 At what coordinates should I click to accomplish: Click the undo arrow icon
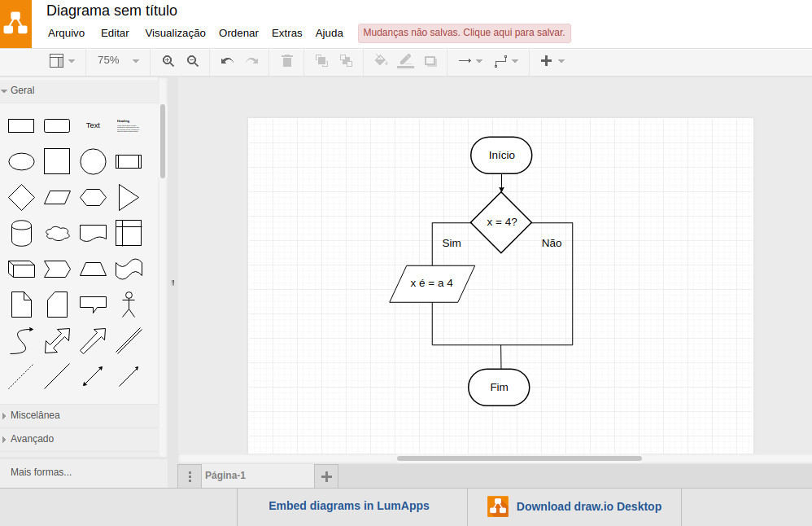[227, 61]
